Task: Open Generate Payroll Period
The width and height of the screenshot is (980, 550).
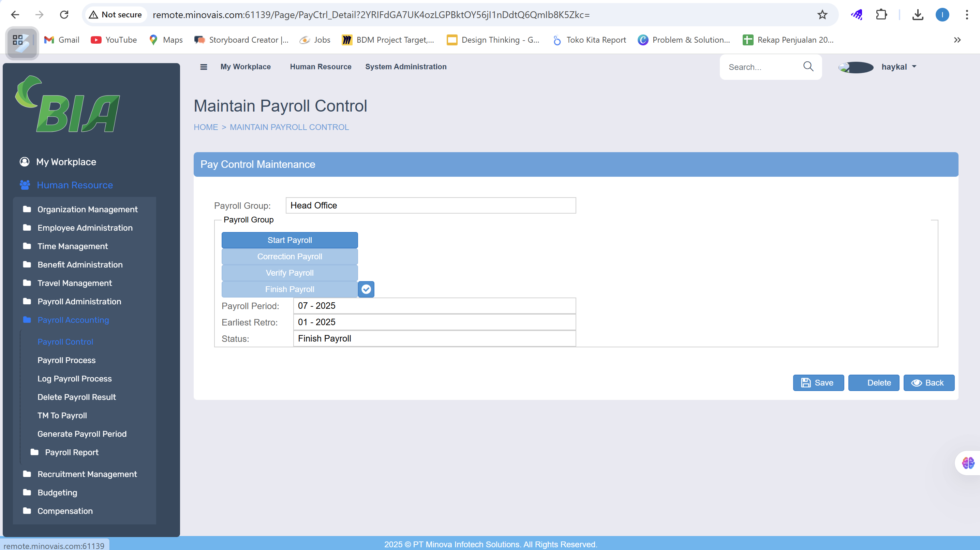Action: (82, 434)
